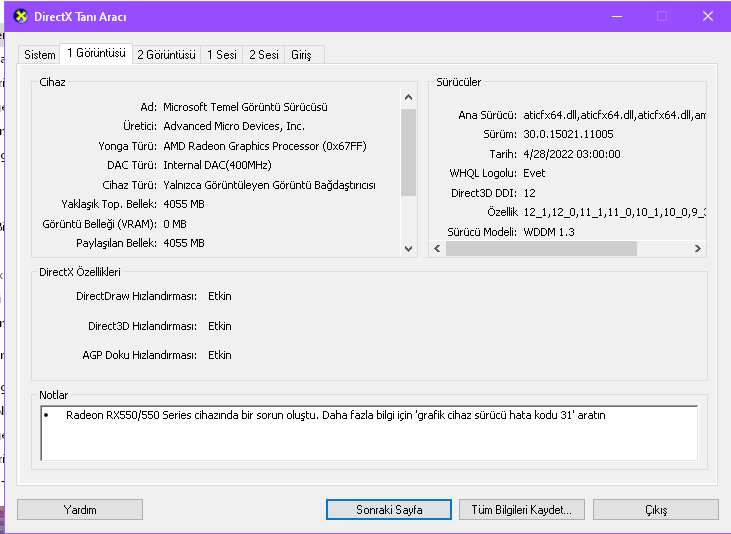Screen dimensions: 731x534
Task: Open the 1 Sesi tab
Action: tap(222, 55)
